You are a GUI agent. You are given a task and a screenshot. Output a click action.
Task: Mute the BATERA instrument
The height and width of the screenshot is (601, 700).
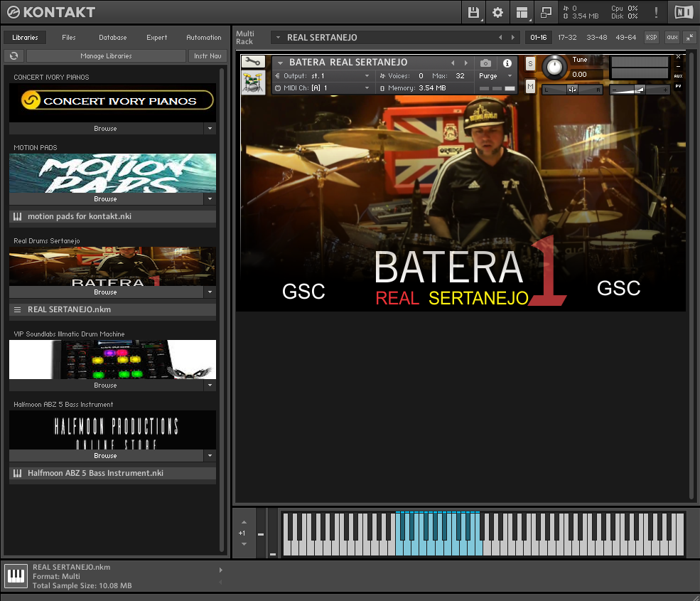coord(530,86)
